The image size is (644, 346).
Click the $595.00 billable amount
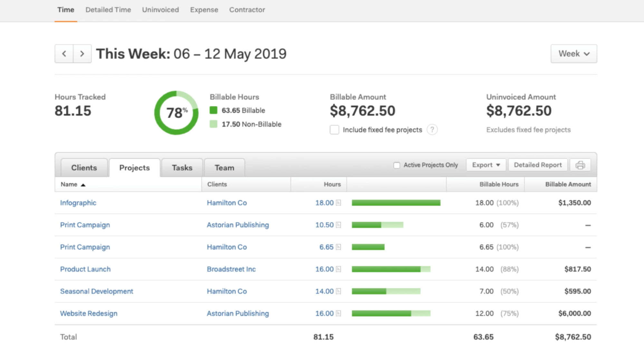point(578,291)
